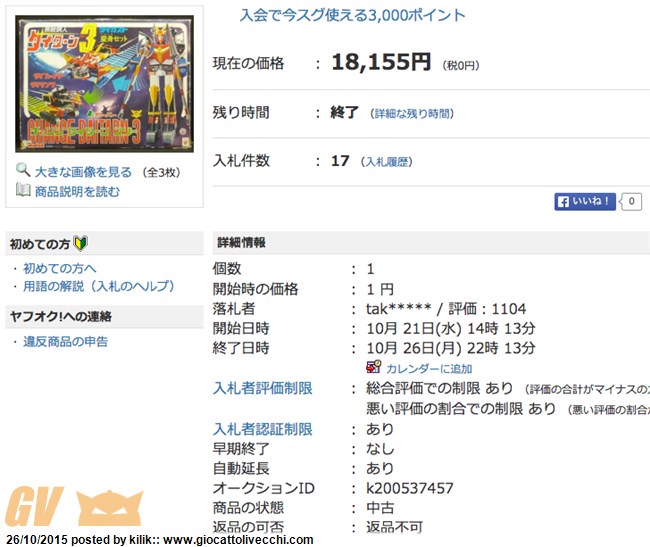Click the 入会で今スグ使える3,000ポイント promo link
The image size is (650, 547).
(x=353, y=15)
